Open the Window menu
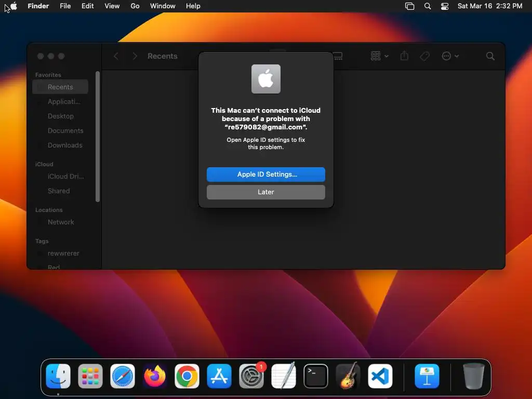The width and height of the screenshot is (532, 399). coord(163,6)
